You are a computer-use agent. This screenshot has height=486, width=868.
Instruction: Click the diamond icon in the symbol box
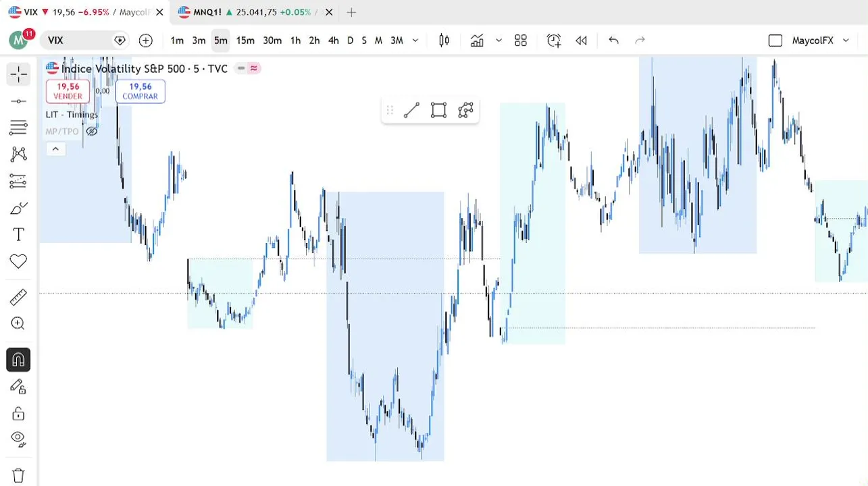click(120, 40)
